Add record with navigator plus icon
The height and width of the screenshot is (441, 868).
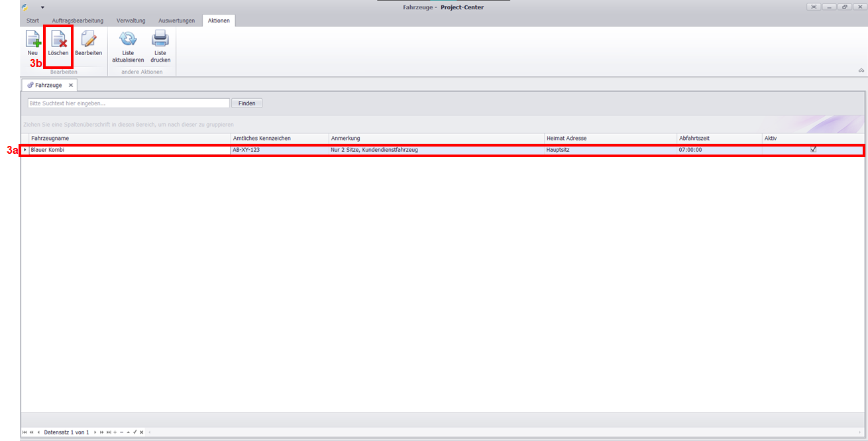click(115, 432)
